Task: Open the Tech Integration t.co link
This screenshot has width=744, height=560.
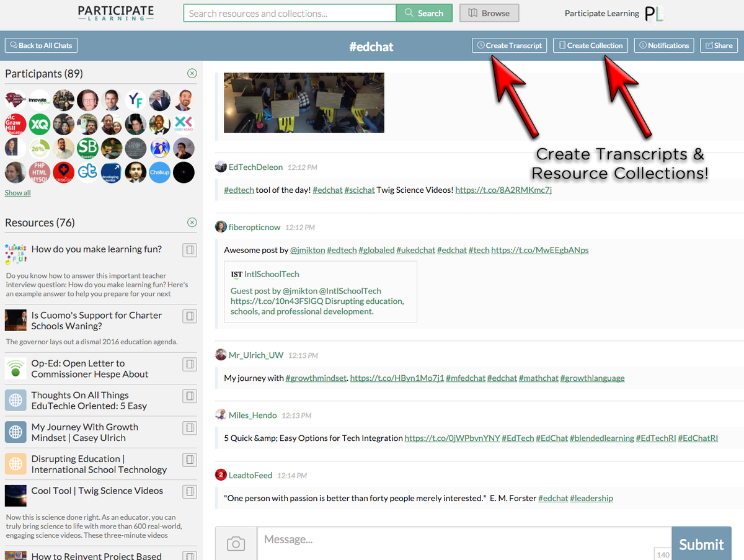Action: [452, 438]
